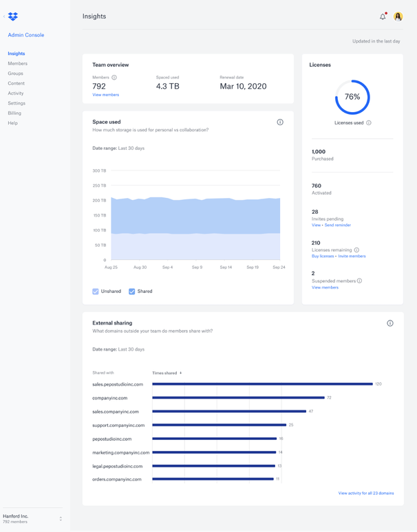417x532 pixels.
Task: Collapse sidebar with the back chevron
Action: point(4,16)
